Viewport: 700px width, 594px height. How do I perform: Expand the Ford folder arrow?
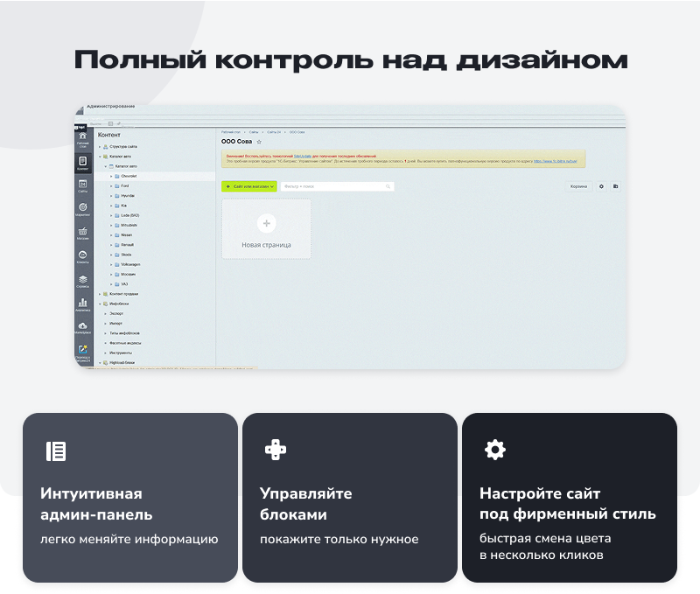click(x=112, y=186)
